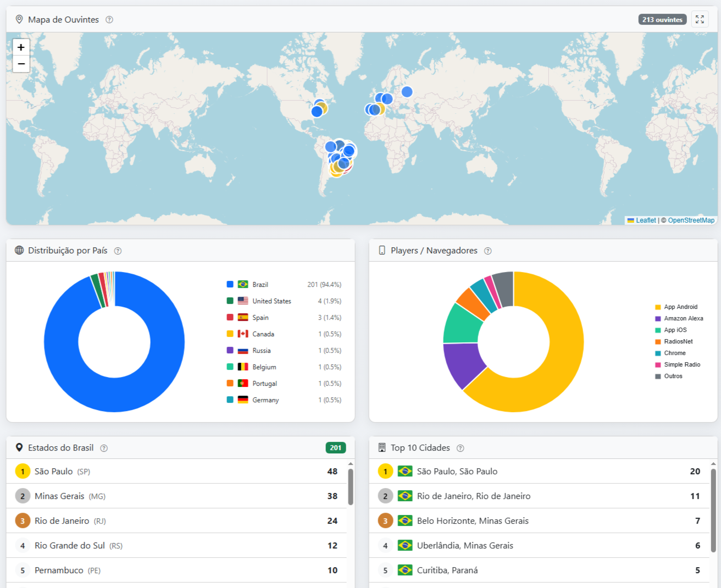Click the smartphone icon beside Players / Navegadores

[384, 250]
